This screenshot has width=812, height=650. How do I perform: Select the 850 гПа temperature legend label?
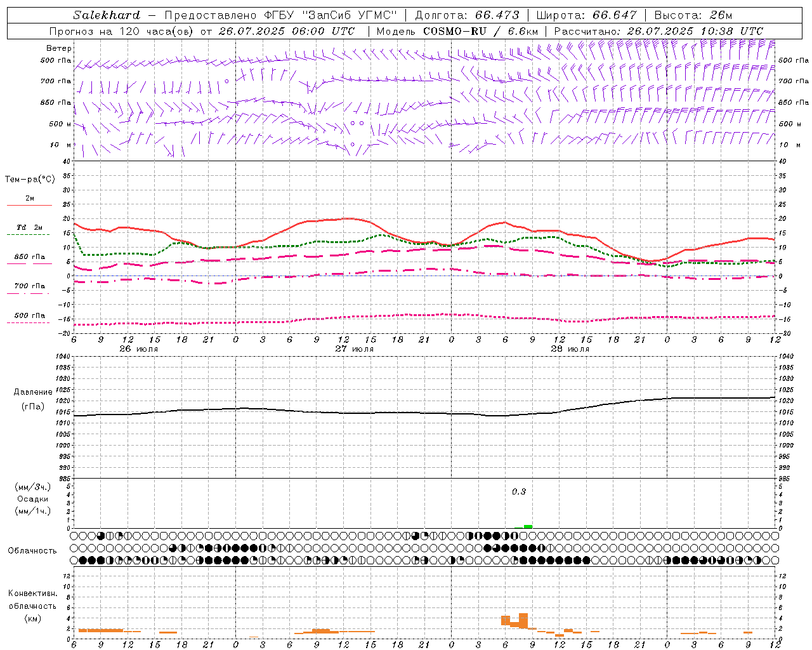pos(30,257)
